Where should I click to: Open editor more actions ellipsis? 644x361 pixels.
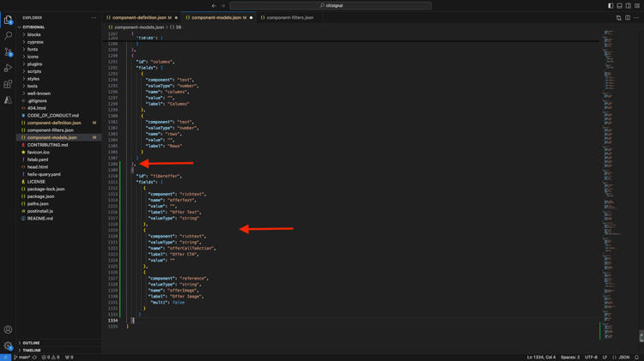point(636,18)
